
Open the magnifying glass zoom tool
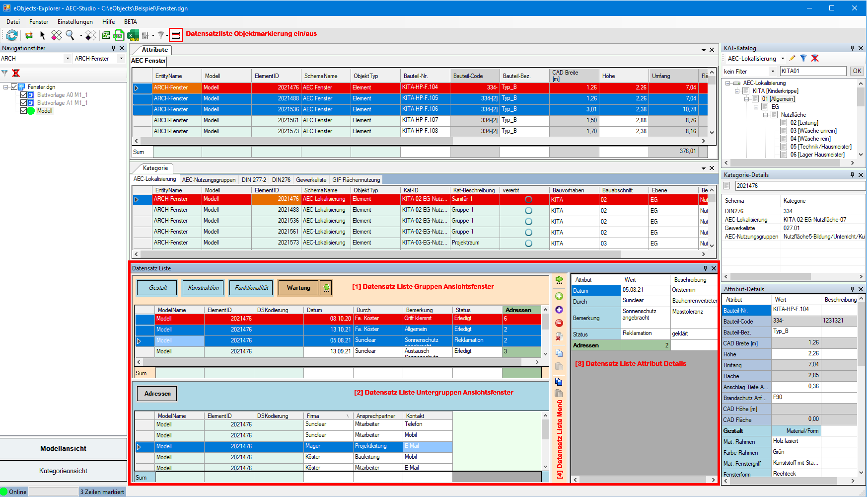click(70, 35)
